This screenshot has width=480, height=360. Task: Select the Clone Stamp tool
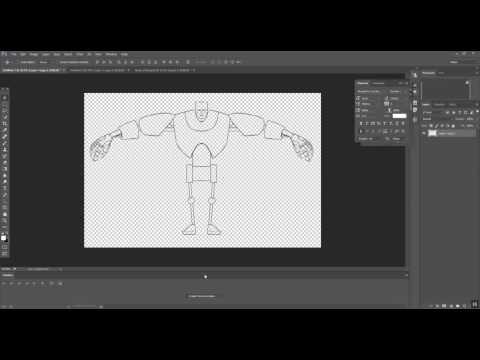click(5, 149)
